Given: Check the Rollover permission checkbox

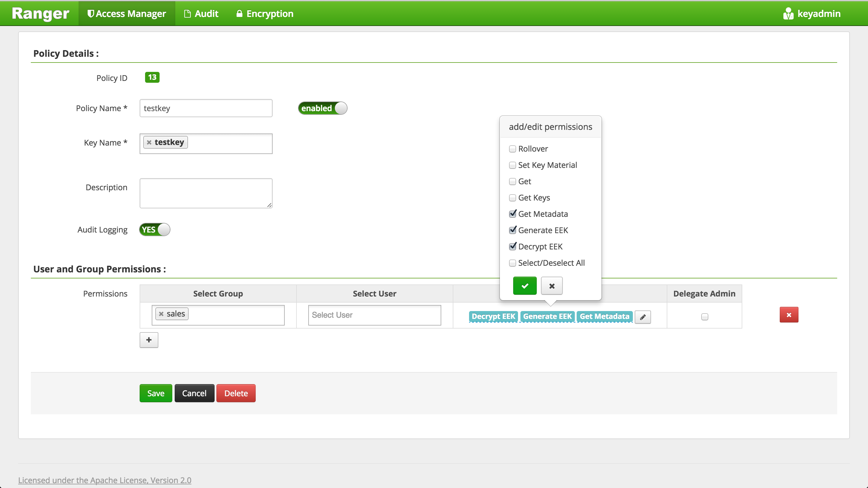Looking at the screenshot, I should click(x=513, y=149).
